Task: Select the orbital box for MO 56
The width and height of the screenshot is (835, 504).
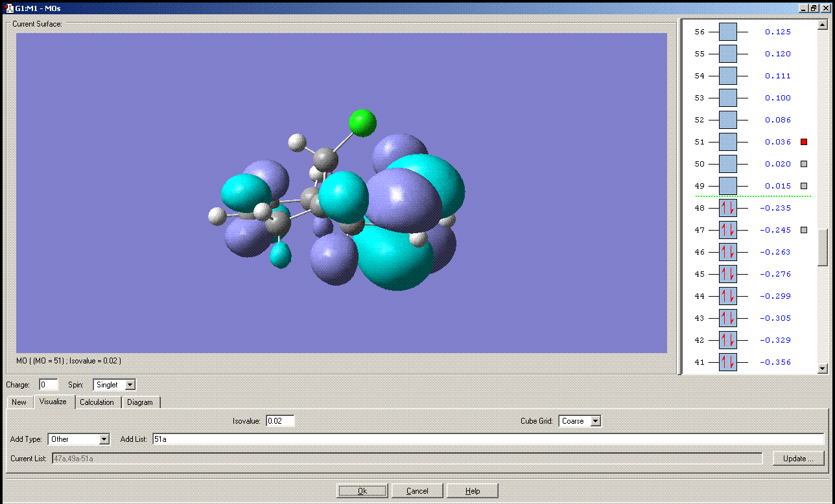Action: pyautogui.click(x=728, y=32)
